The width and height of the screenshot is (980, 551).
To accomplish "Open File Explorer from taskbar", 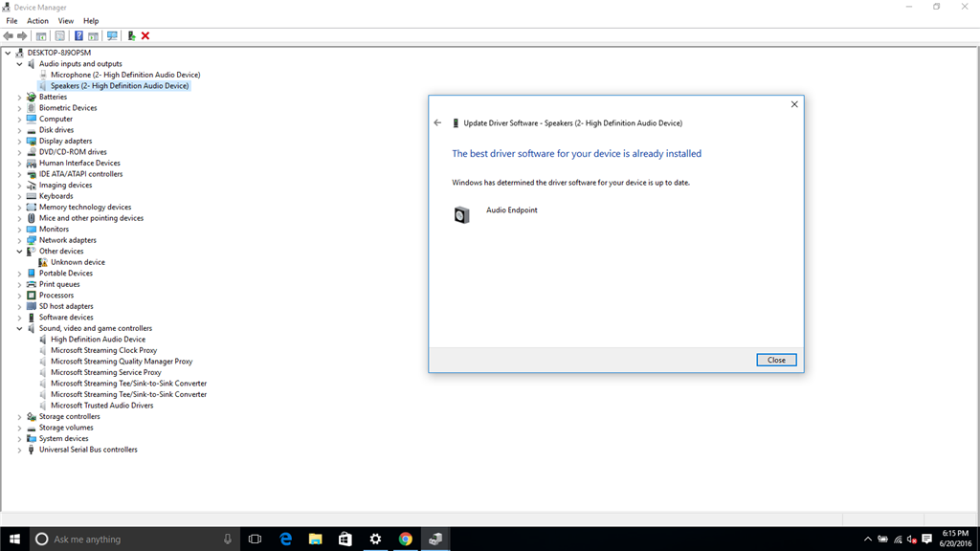I will [x=315, y=540].
